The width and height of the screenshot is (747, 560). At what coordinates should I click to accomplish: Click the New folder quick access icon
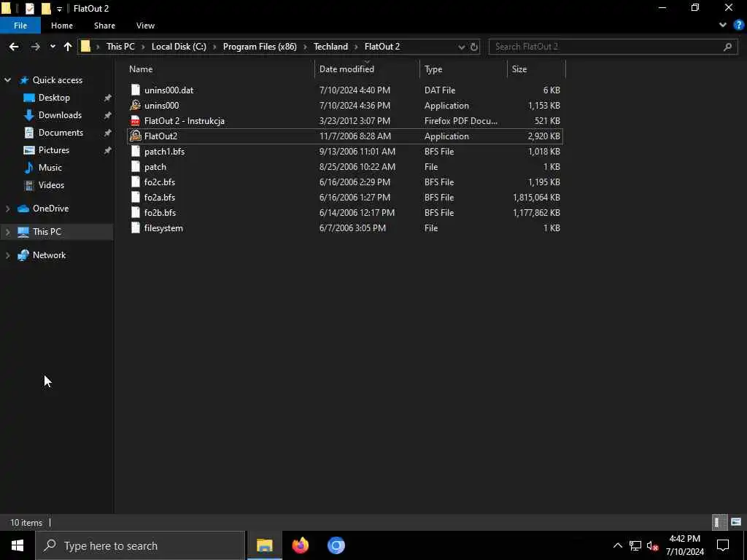coord(46,8)
